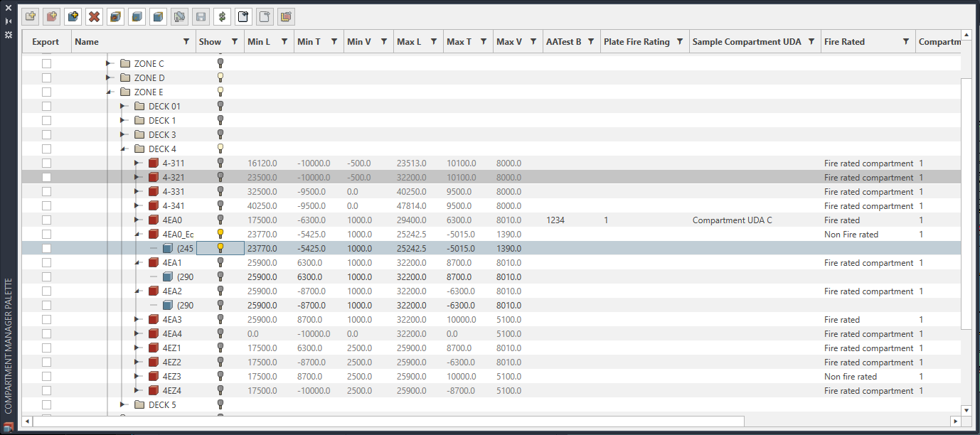
Task: Toggle the lightbulb for DECK 4
Action: pyautogui.click(x=220, y=149)
